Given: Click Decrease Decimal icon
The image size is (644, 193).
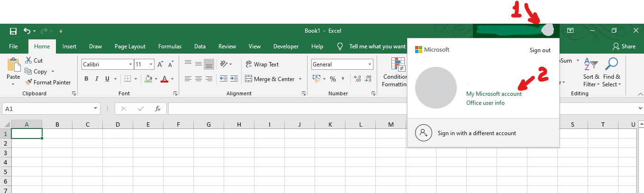Looking at the screenshot, I should coord(368,79).
